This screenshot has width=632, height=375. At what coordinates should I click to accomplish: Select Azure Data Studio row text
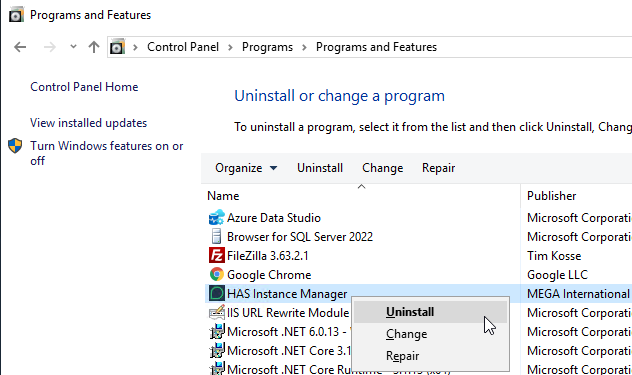(274, 218)
